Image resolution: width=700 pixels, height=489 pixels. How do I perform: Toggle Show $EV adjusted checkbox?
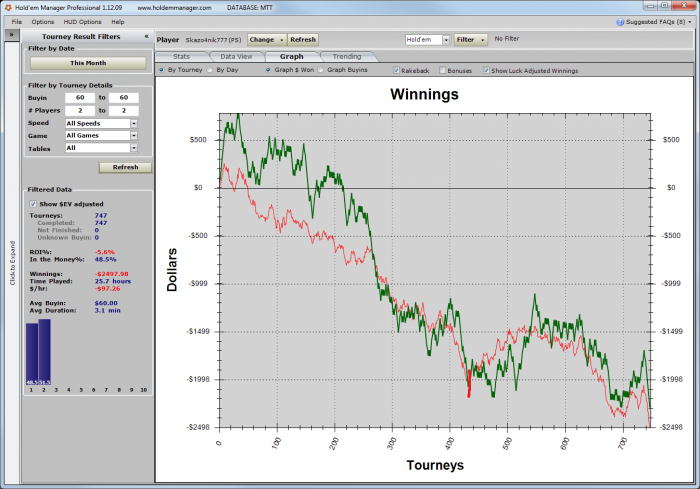pyautogui.click(x=33, y=204)
